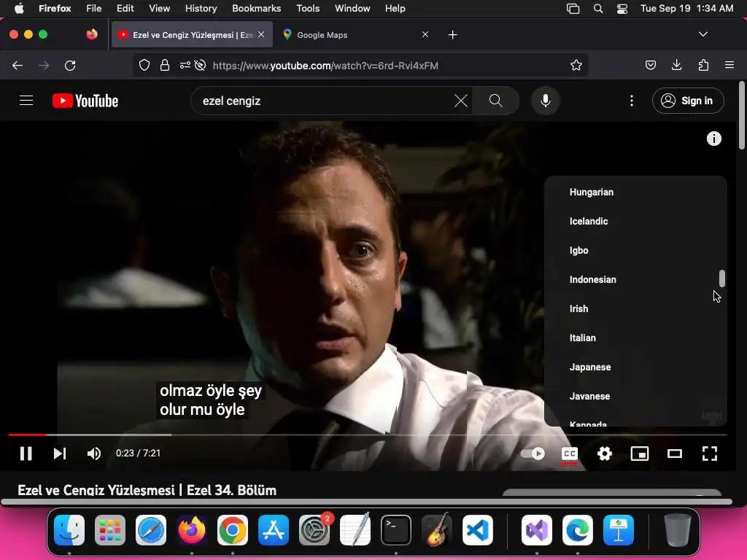Select Hungarian subtitle language
747x560 pixels.
635,192
